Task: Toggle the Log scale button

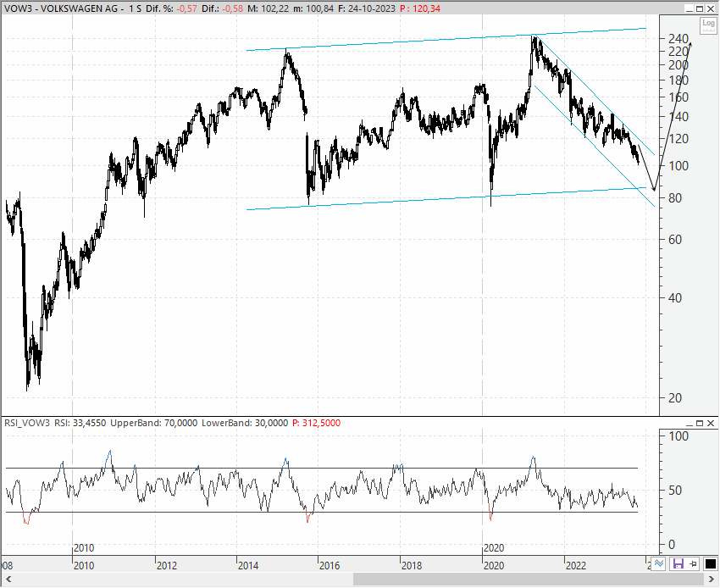Action: (x=708, y=25)
